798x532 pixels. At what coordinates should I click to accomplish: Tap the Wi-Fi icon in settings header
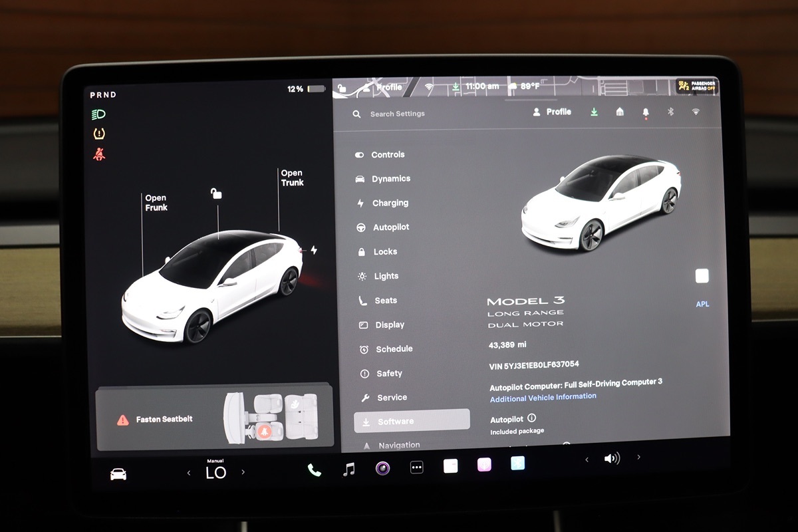[696, 112]
